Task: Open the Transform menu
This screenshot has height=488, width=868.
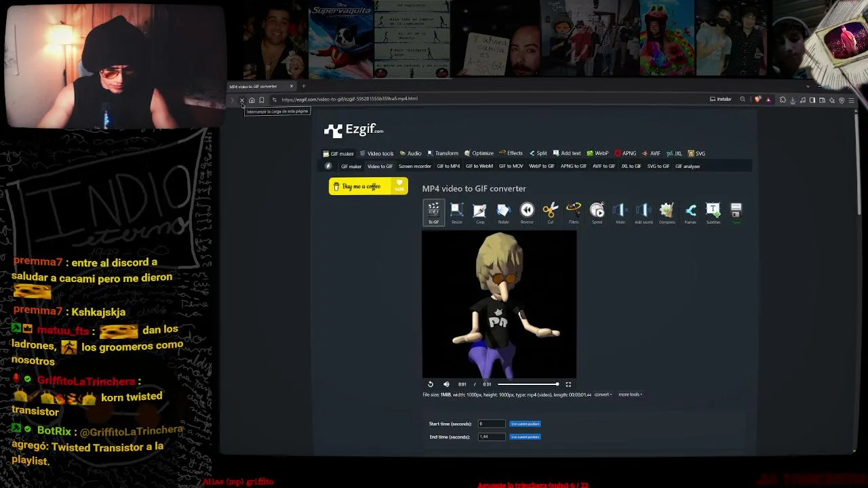Action: click(x=443, y=153)
